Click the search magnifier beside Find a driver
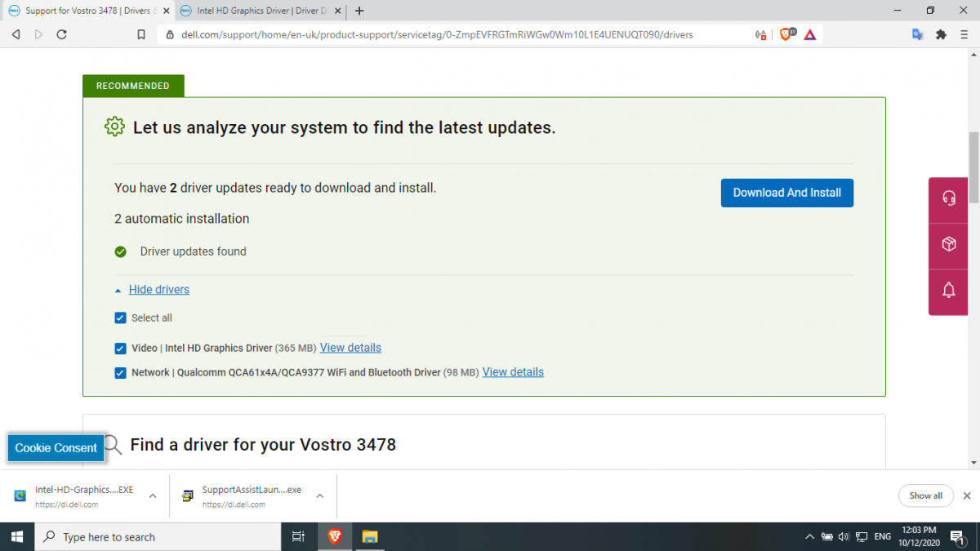Image resolution: width=980 pixels, height=551 pixels. pyautogui.click(x=112, y=445)
